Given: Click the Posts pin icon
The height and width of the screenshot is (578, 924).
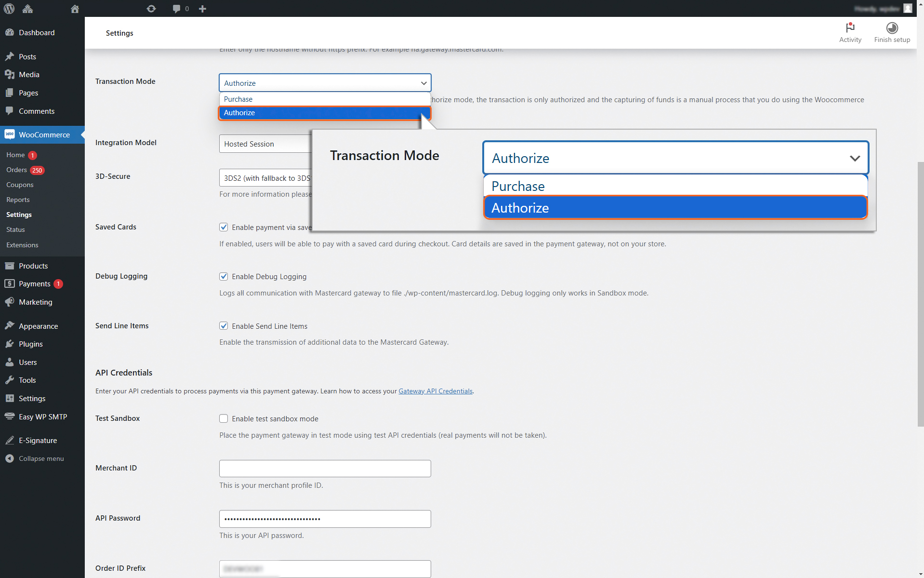Looking at the screenshot, I should tap(10, 56).
